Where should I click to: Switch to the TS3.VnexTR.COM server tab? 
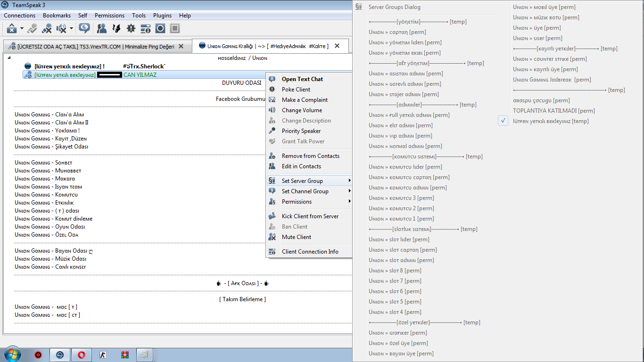[x=98, y=47]
